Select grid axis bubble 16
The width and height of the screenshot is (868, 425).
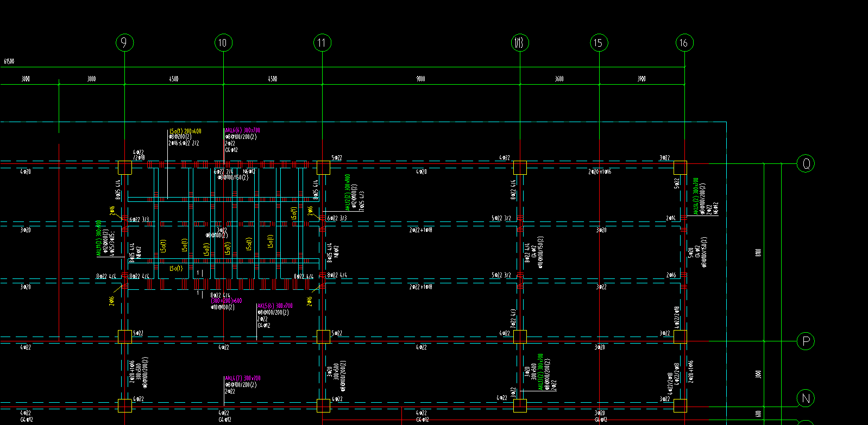[684, 42]
